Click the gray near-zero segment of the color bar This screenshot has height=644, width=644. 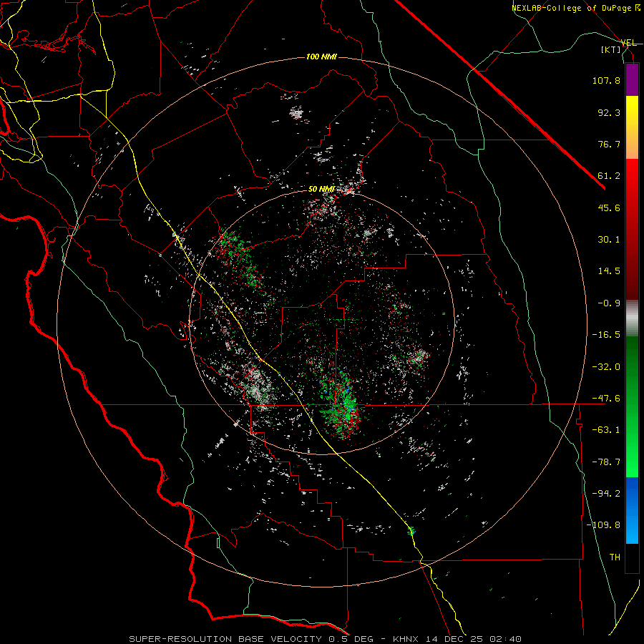coord(632,318)
